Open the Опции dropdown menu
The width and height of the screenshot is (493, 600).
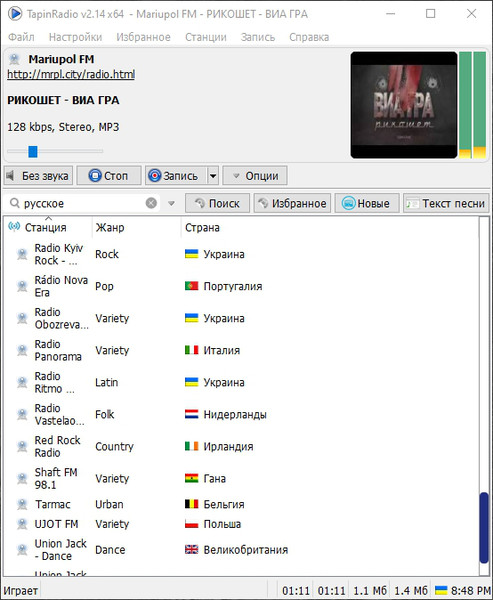[255, 176]
